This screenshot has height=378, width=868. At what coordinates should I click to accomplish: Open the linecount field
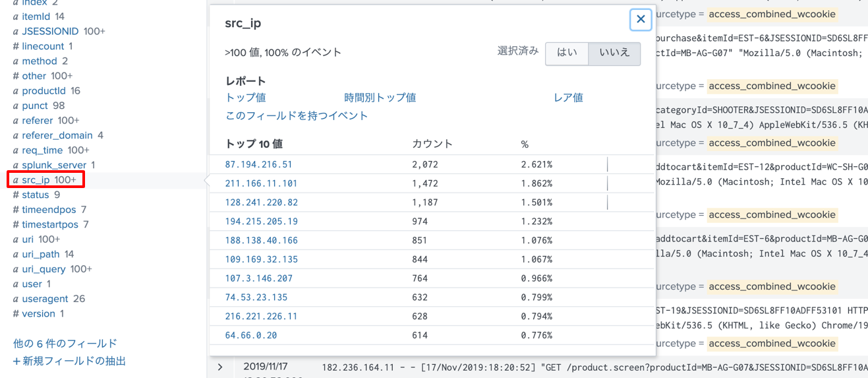[x=43, y=46]
